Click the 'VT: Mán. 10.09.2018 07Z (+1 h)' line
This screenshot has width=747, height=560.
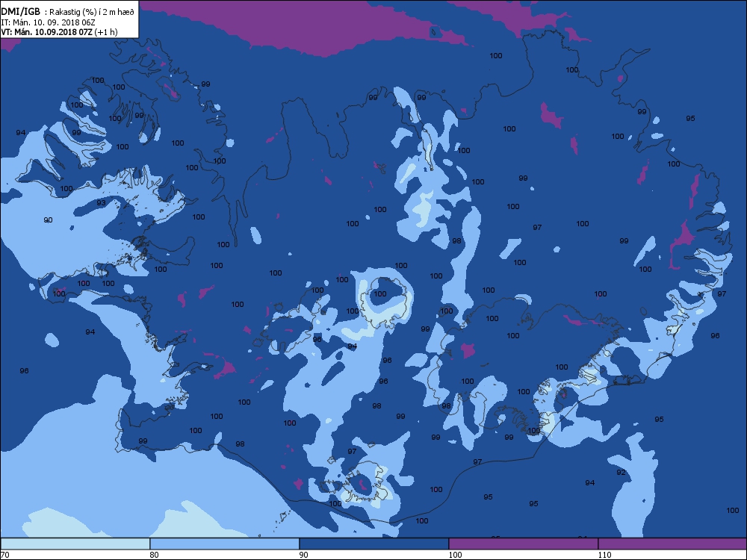point(59,32)
